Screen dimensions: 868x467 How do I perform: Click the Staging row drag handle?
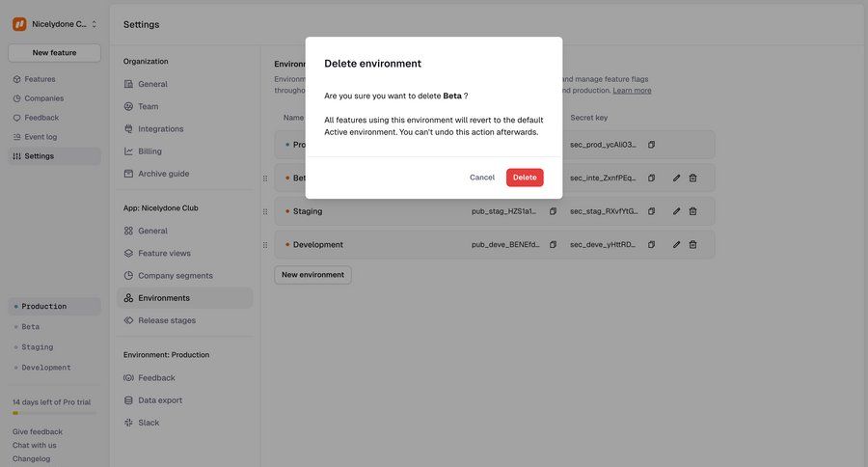pyautogui.click(x=265, y=211)
